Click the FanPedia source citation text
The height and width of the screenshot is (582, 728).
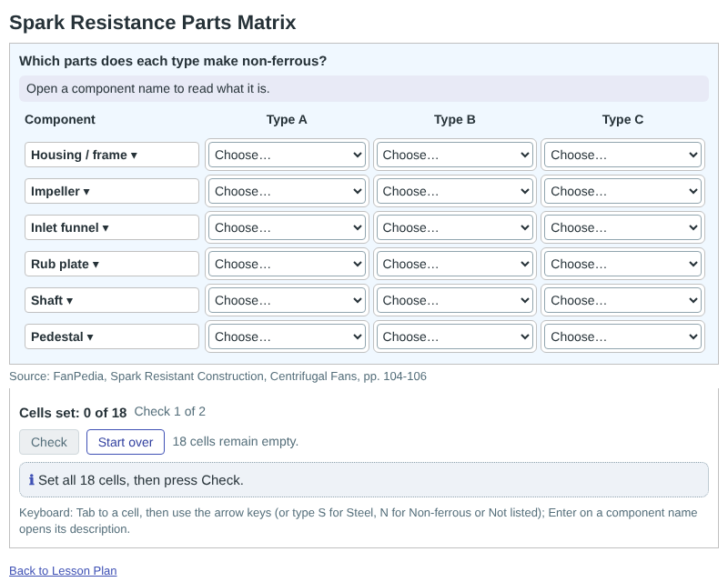(217, 376)
